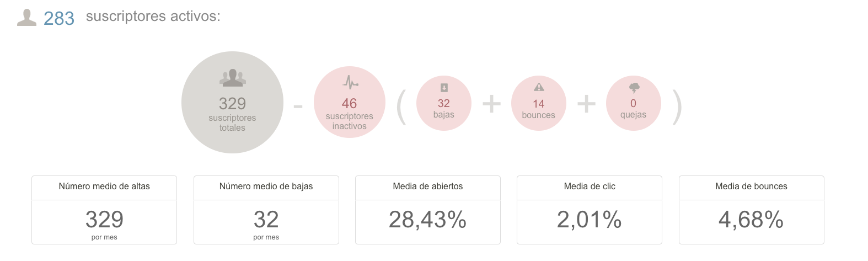Select the Número medio de bajas card header
The height and width of the screenshot is (261, 868).
[266, 188]
